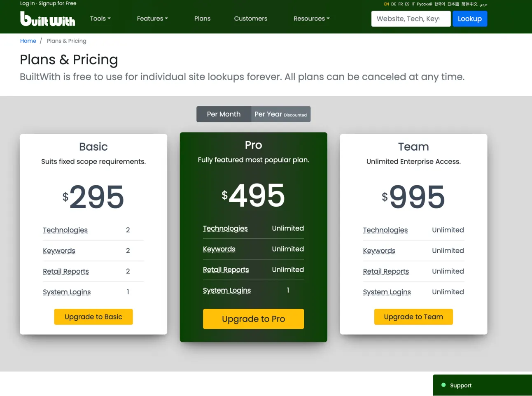
Task: Switch language to Arabic
Action: pos(483,4)
